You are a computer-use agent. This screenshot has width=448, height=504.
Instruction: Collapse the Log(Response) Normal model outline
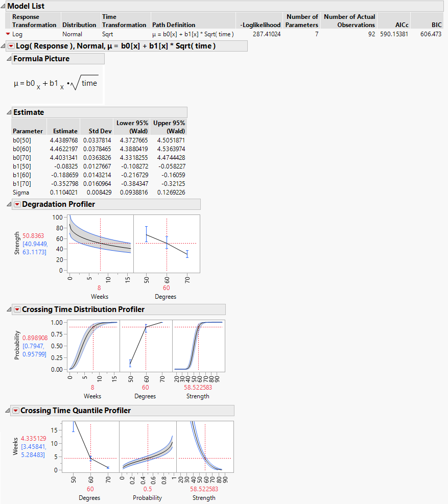point(3,46)
